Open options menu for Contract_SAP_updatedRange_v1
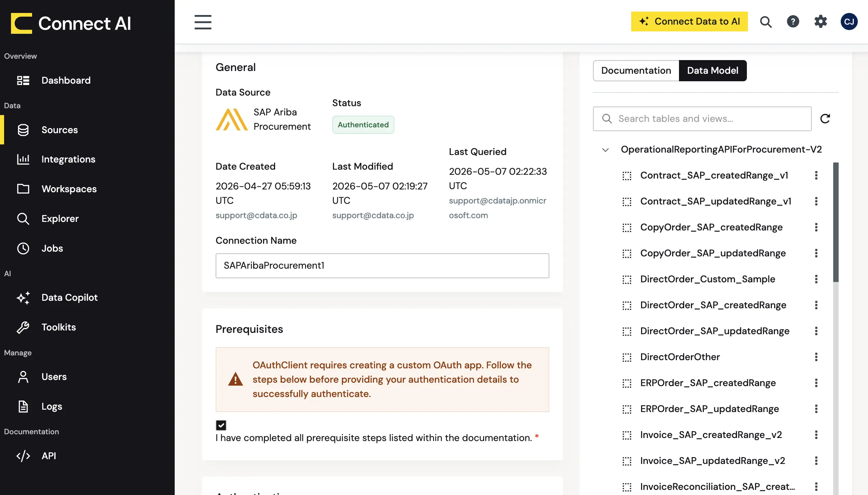The height and width of the screenshot is (495, 868). 816,201
